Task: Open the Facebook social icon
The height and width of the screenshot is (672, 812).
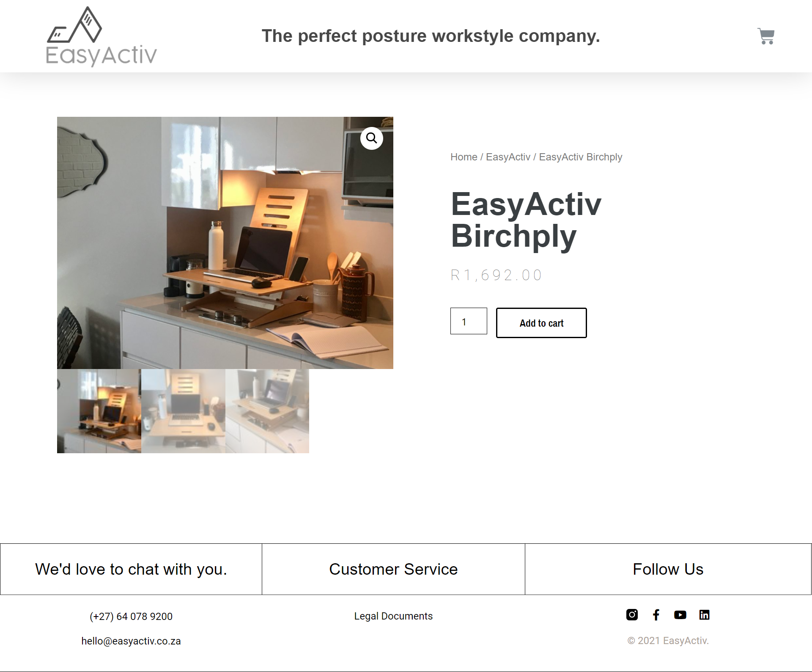Action: [656, 614]
